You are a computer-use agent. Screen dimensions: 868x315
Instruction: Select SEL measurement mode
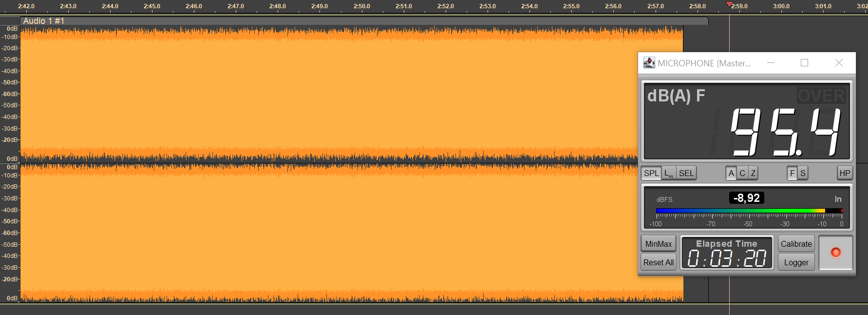[686, 173]
